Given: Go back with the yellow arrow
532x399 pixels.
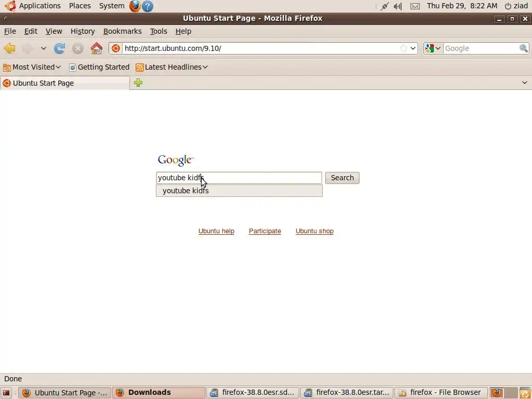Looking at the screenshot, I should 9,48.
